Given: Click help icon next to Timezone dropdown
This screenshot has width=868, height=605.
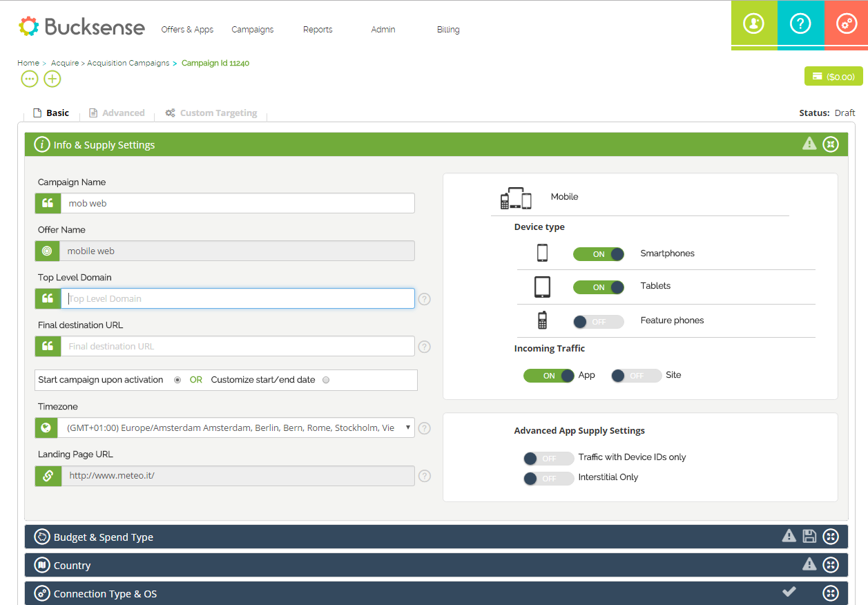Looking at the screenshot, I should pos(425,428).
